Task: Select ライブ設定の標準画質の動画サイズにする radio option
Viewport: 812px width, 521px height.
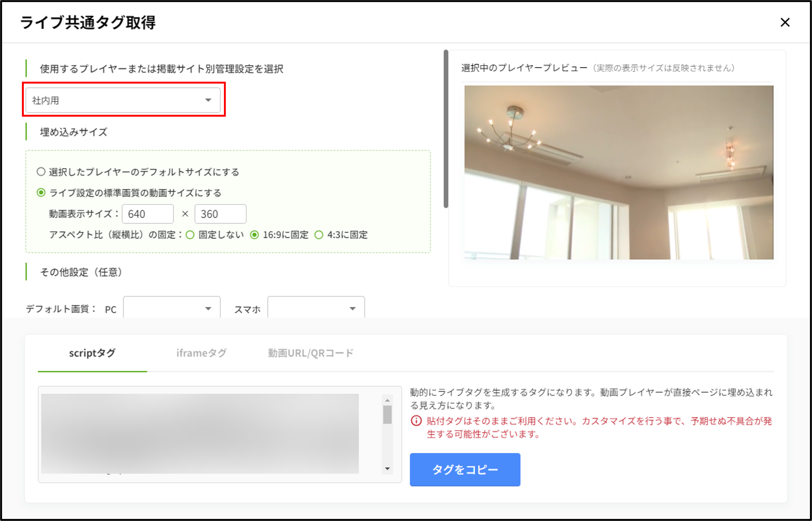Action: tap(41, 193)
